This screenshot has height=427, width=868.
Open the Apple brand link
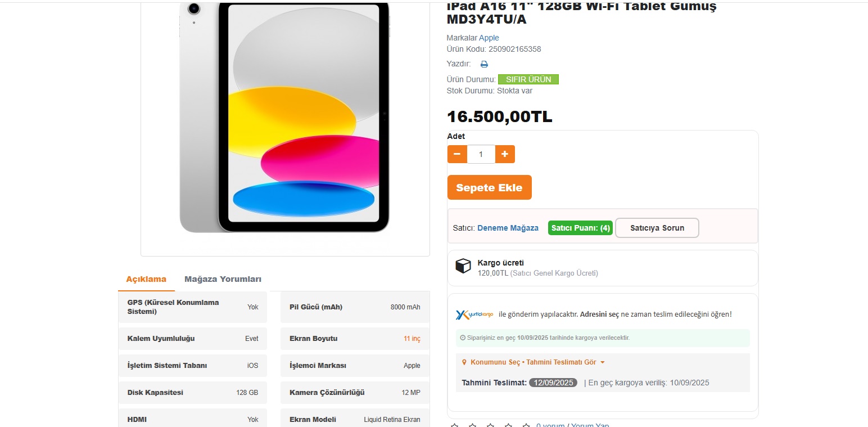(489, 38)
